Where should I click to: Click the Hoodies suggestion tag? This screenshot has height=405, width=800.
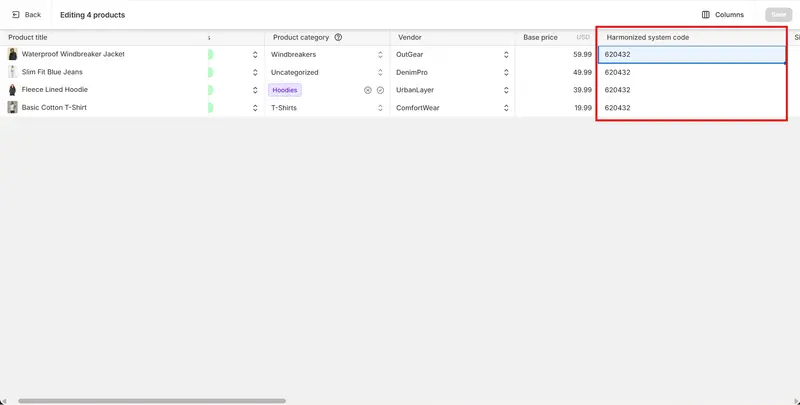[x=285, y=90]
